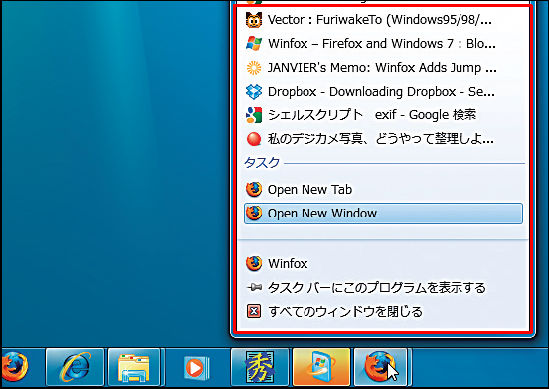Click the Vector cat favicon

click(254, 20)
